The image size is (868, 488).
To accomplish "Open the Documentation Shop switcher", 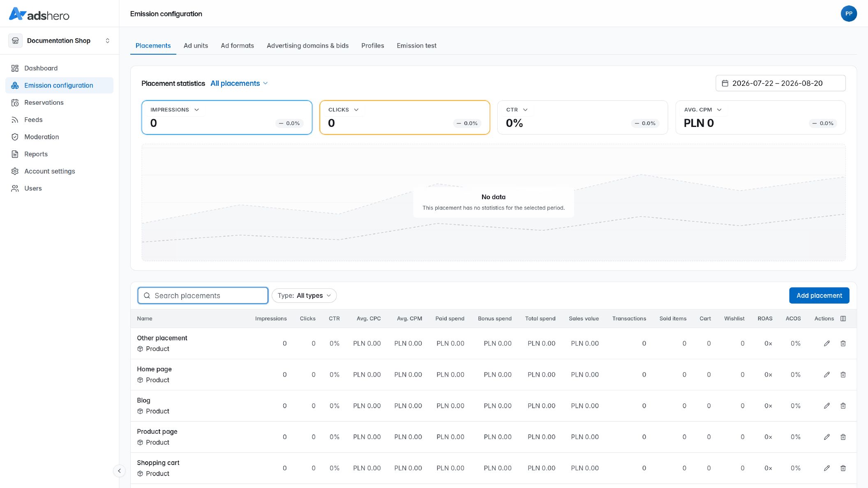I will pyautogui.click(x=60, y=41).
